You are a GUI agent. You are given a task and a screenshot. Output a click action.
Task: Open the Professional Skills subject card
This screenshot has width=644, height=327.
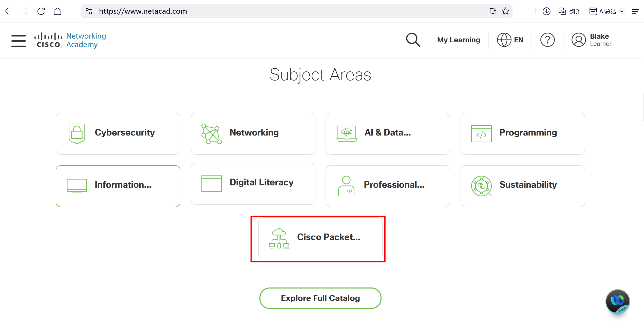388,186
